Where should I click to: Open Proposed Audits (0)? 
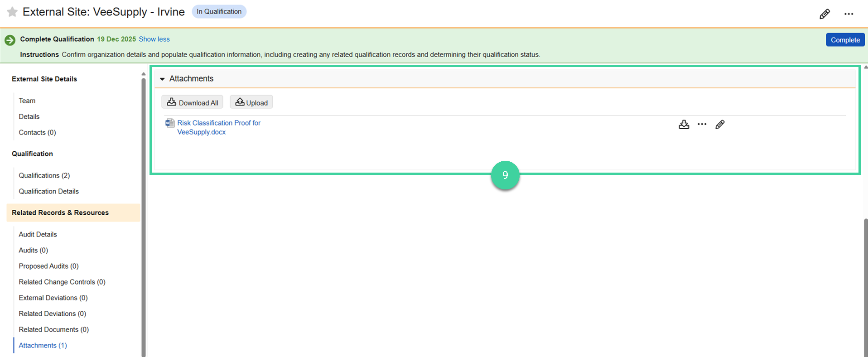click(48, 266)
